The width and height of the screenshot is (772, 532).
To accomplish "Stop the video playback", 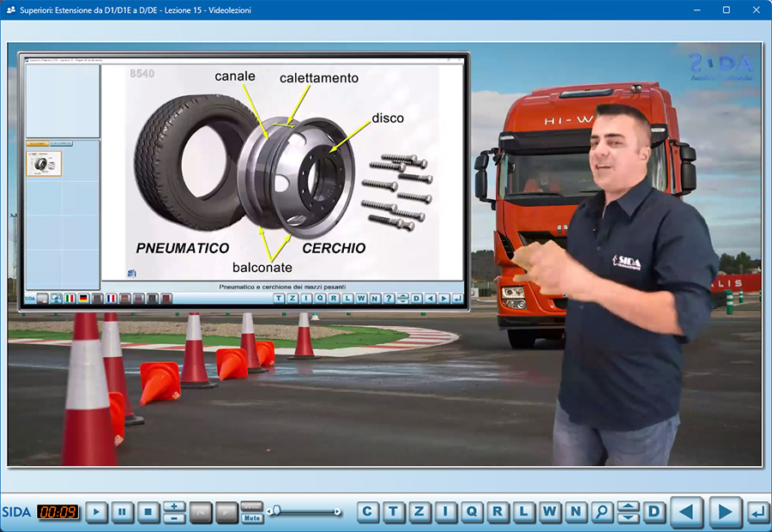I will 148,512.
